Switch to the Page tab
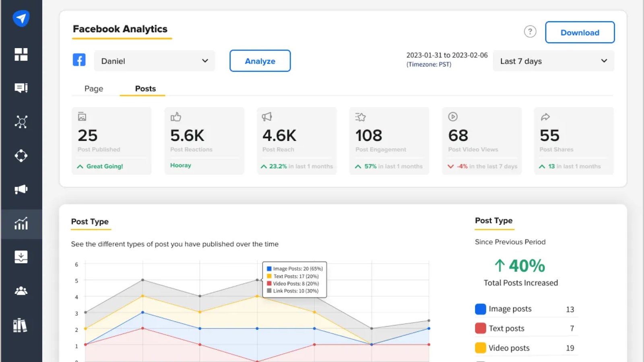 pyautogui.click(x=94, y=88)
